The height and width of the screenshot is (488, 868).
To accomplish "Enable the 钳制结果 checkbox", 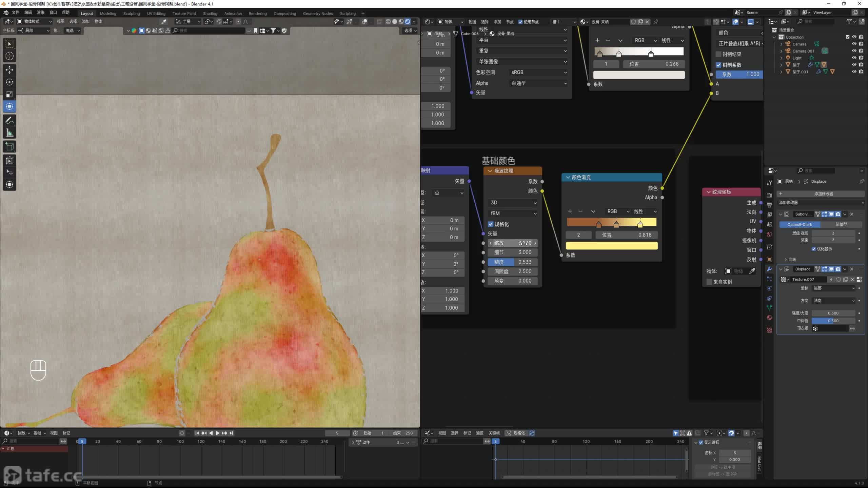I will pyautogui.click(x=718, y=54).
